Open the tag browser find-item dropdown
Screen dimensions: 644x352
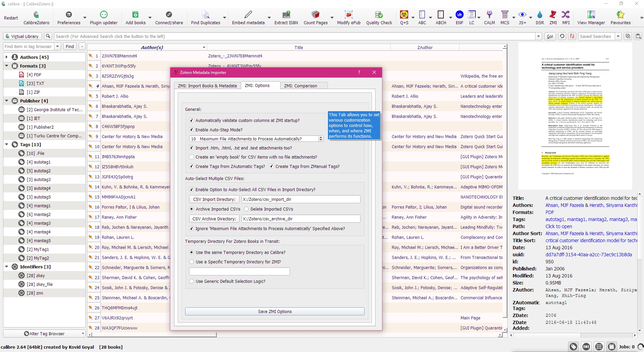pyautogui.click(x=58, y=46)
